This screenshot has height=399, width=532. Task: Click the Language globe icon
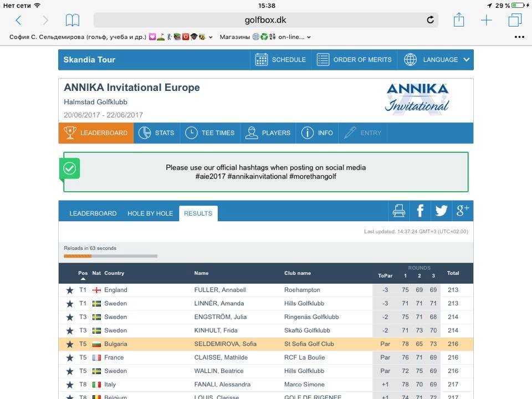(x=410, y=60)
